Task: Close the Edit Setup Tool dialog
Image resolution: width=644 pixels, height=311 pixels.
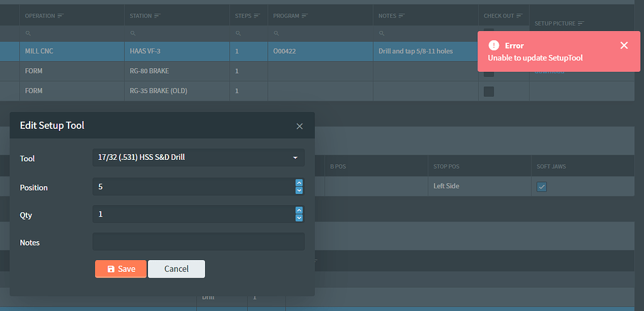Action: [x=299, y=127]
